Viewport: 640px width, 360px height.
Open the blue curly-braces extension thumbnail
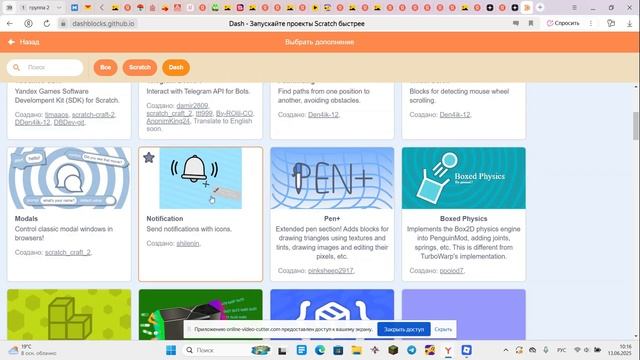tap(332, 314)
